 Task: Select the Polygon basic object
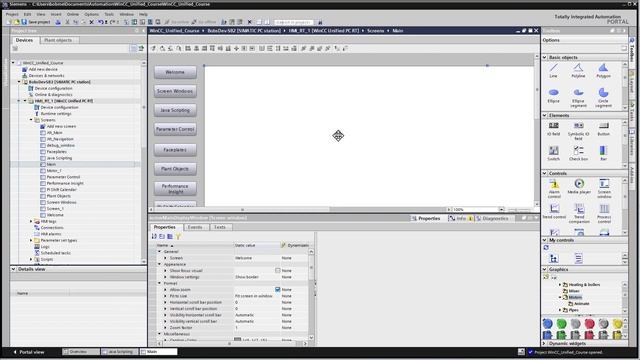(603, 70)
